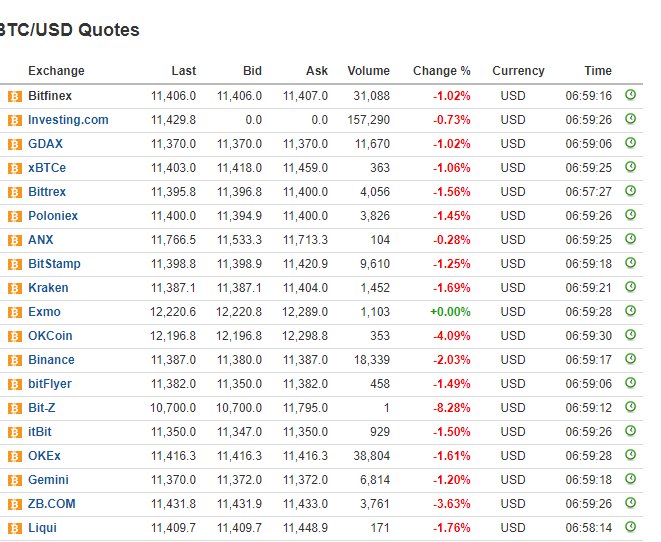Click ANX's last price 11,766.5
This screenshot has height=542, width=661.
[x=173, y=240]
